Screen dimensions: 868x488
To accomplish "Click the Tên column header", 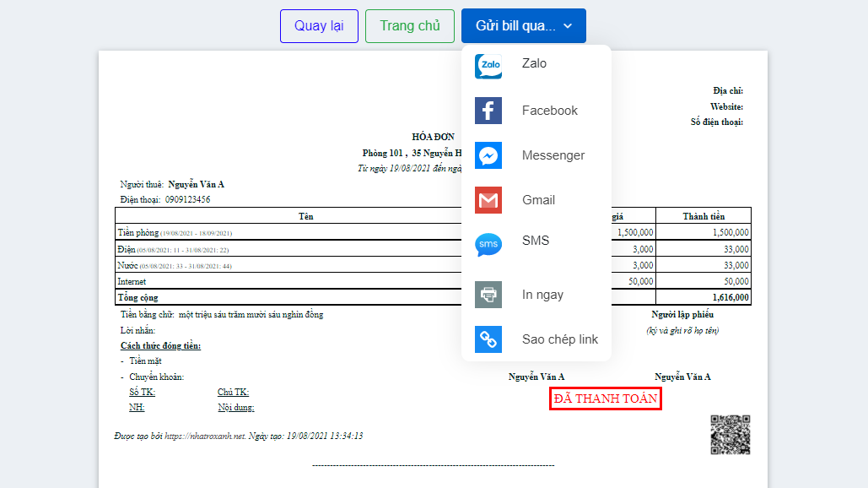I will (x=305, y=216).
